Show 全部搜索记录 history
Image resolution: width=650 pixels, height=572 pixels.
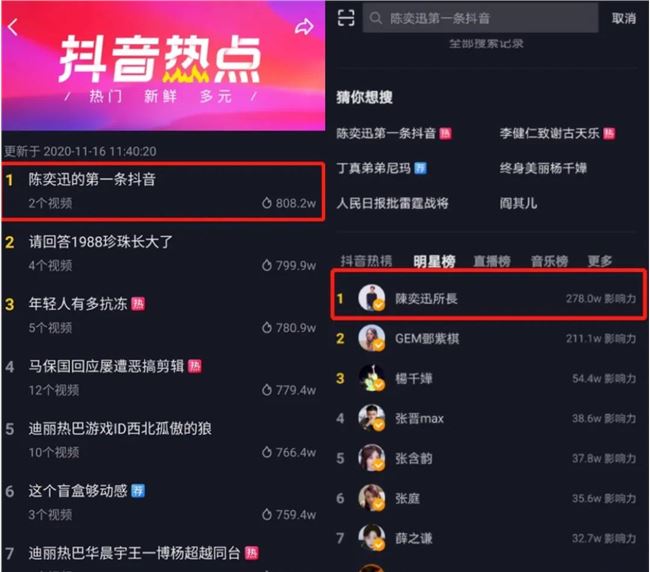(x=486, y=44)
